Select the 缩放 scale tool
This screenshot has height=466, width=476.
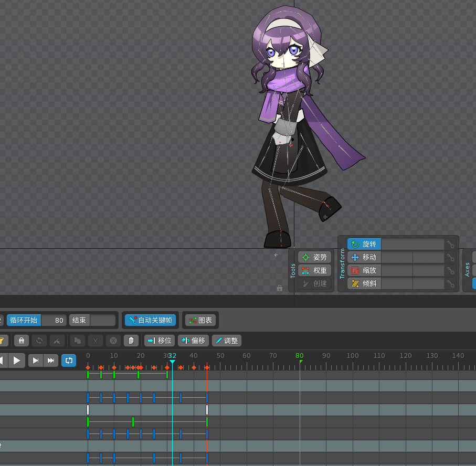[x=364, y=270]
